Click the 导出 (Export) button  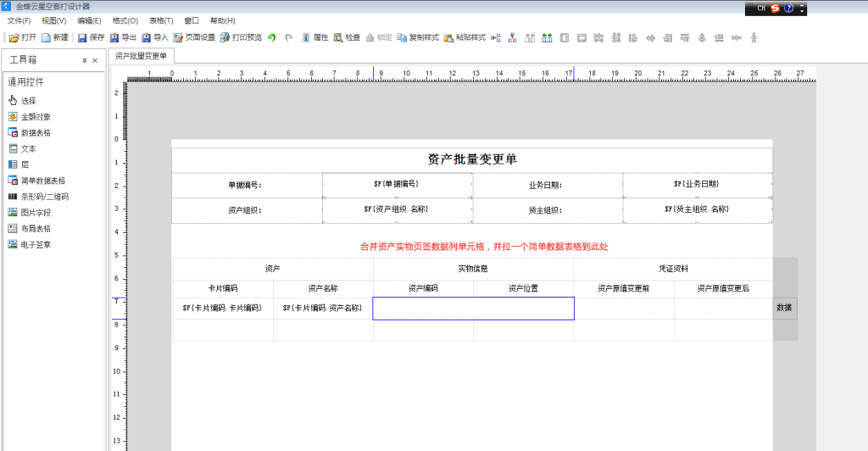123,37
